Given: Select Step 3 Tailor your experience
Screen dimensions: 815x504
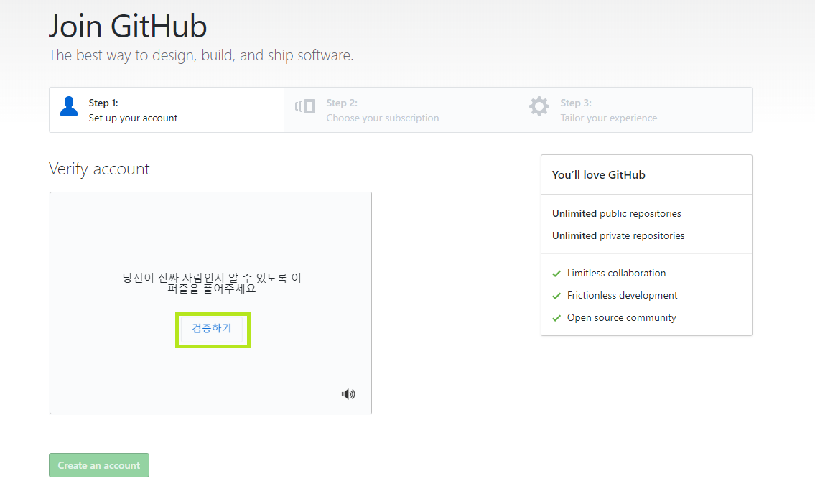Looking at the screenshot, I should coord(635,110).
